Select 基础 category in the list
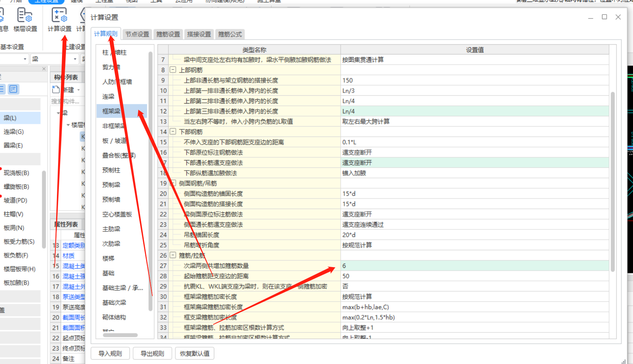The width and height of the screenshot is (633, 364). [108, 273]
